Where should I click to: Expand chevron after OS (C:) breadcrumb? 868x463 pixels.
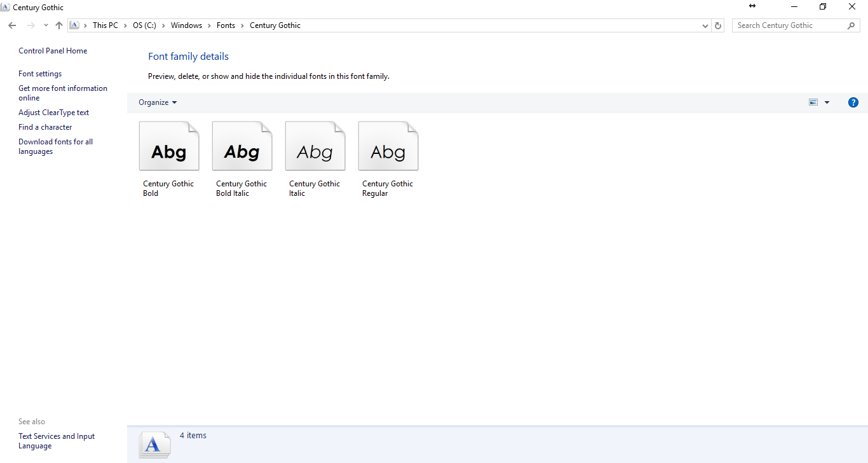click(x=163, y=25)
